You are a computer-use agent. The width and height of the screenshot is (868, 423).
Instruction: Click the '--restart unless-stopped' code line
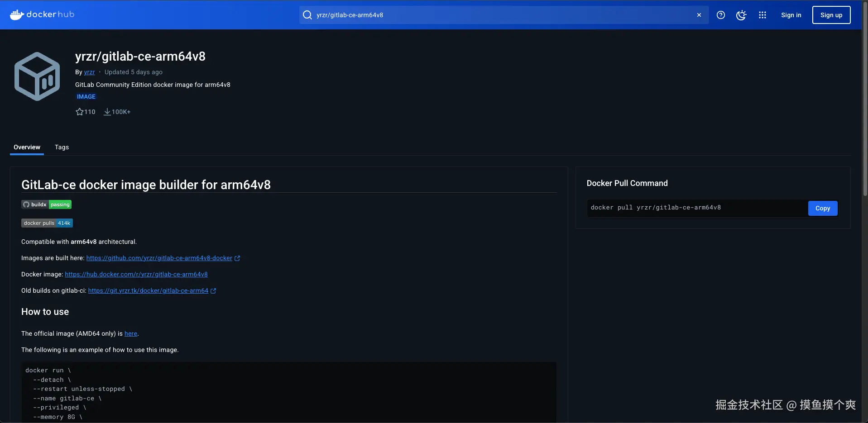click(x=82, y=389)
